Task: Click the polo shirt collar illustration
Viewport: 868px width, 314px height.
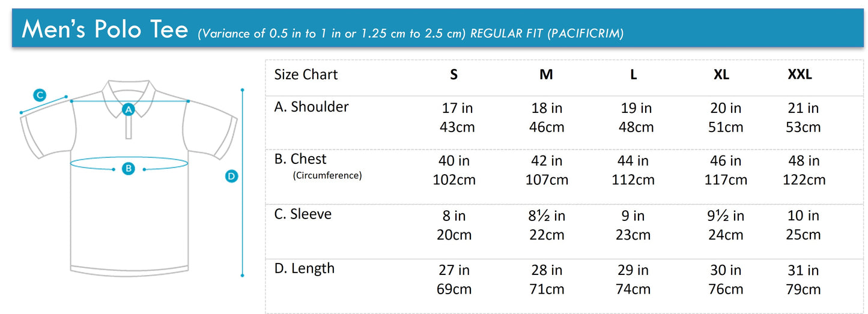Action: (x=129, y=96)
